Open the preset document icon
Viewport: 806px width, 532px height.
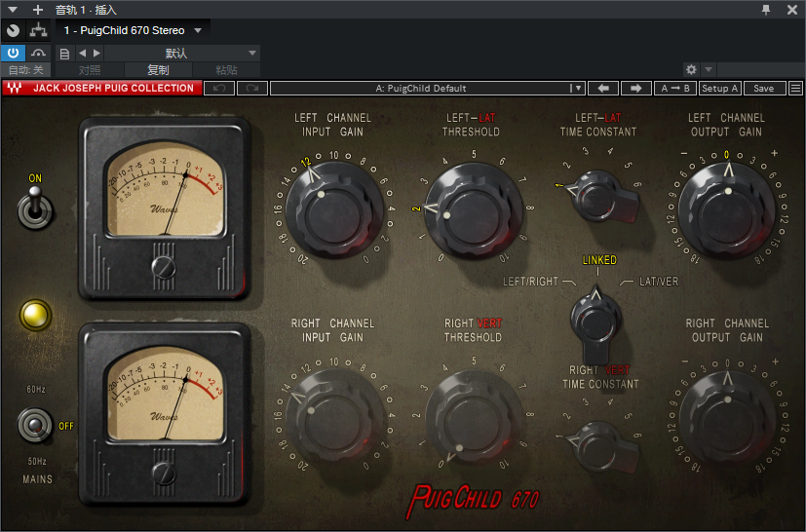[x=64, y=54]
